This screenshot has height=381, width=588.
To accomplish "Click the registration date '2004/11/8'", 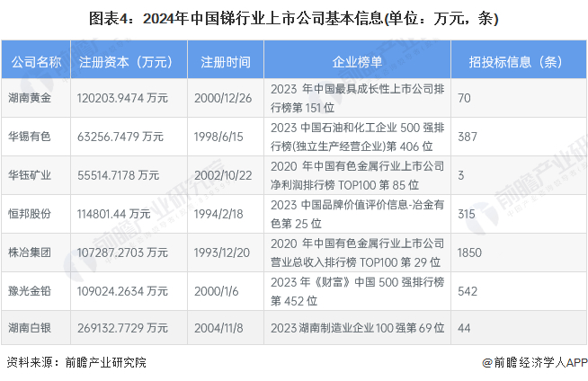I will [218, 328].
